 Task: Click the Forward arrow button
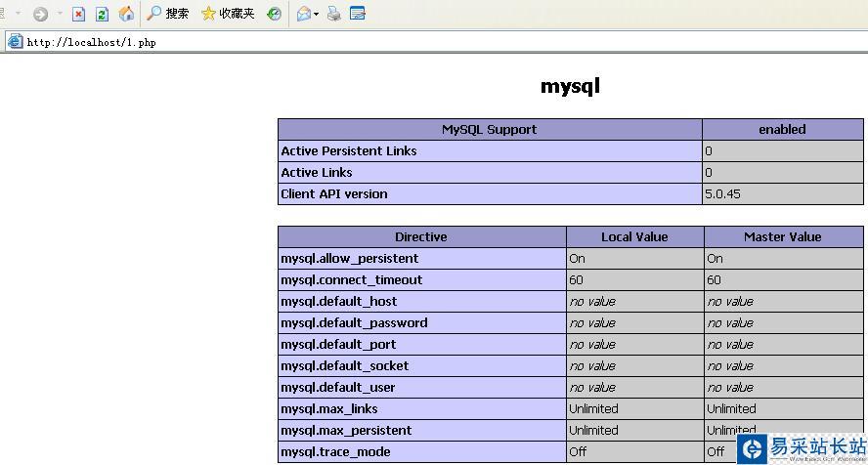[40, 14]
